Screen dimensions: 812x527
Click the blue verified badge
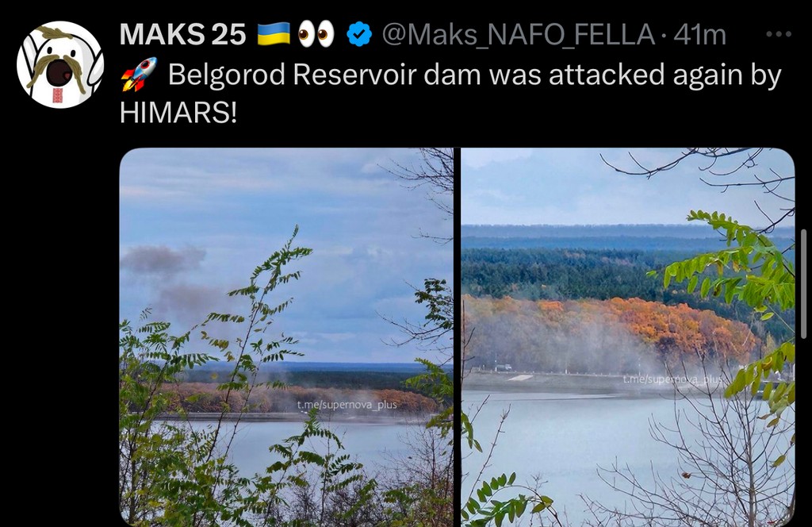coord(359,35)
